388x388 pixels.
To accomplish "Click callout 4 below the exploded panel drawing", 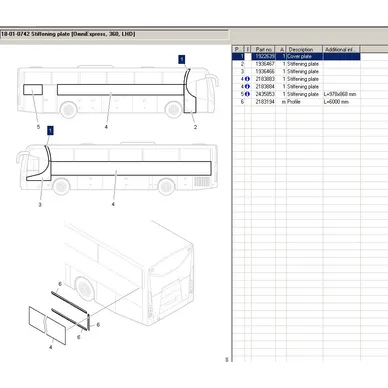I will 51,347.
